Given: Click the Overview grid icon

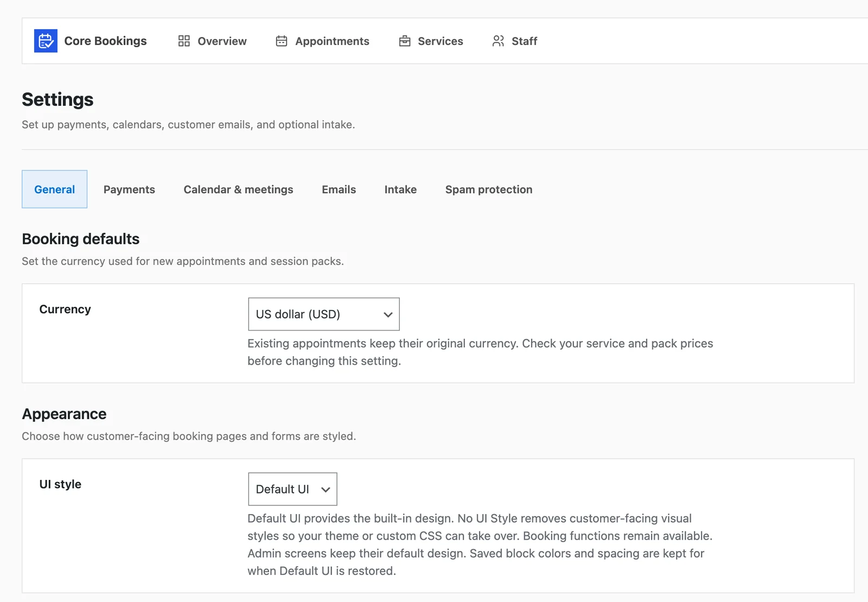Looking at the screenshot, I should (x=184, y=41).
